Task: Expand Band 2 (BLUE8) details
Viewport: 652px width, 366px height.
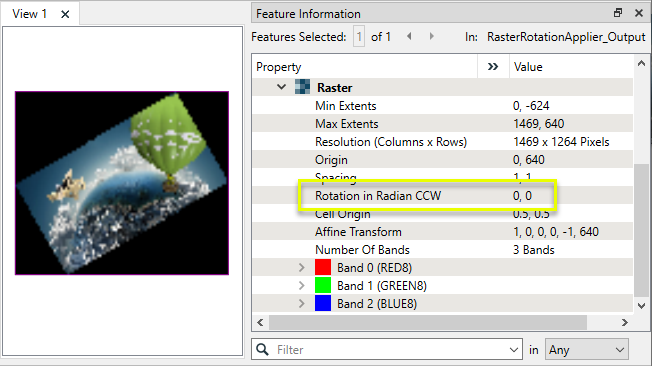Action: click(301, 304)
